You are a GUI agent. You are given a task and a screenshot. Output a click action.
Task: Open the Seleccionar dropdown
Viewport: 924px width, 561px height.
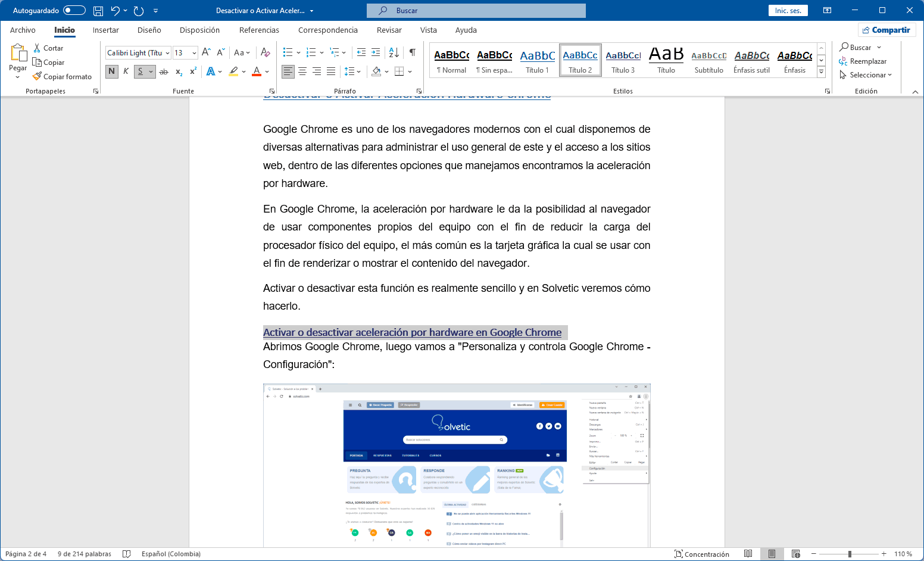(x=866, y=75)
